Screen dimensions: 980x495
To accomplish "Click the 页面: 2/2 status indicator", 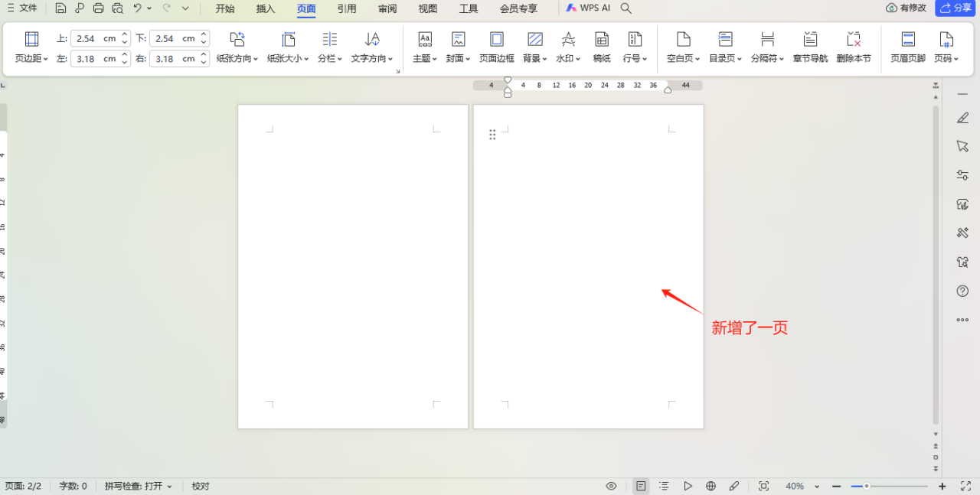I will pyautogui.click(x=23, y=486).
